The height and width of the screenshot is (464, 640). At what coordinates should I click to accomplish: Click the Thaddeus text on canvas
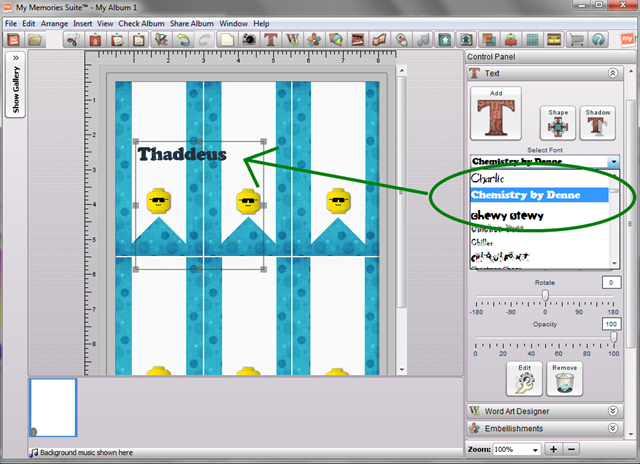[182, 154]
